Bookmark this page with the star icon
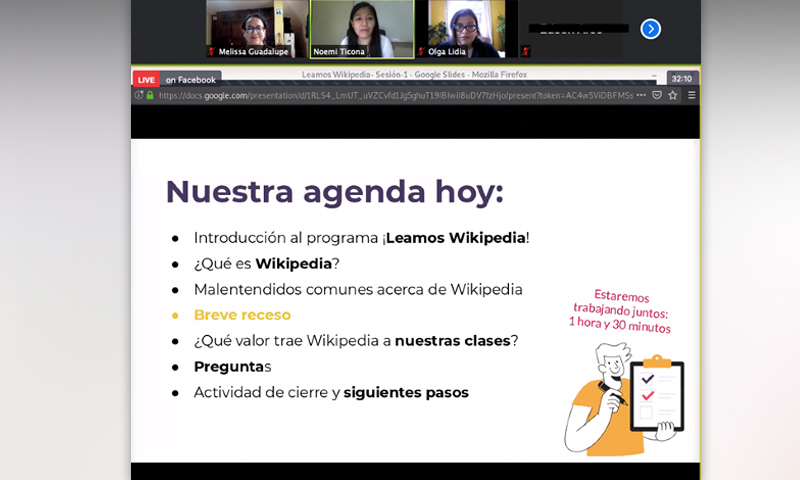The image size is (800, 480). pyautogui.click(x=673, y=95)
